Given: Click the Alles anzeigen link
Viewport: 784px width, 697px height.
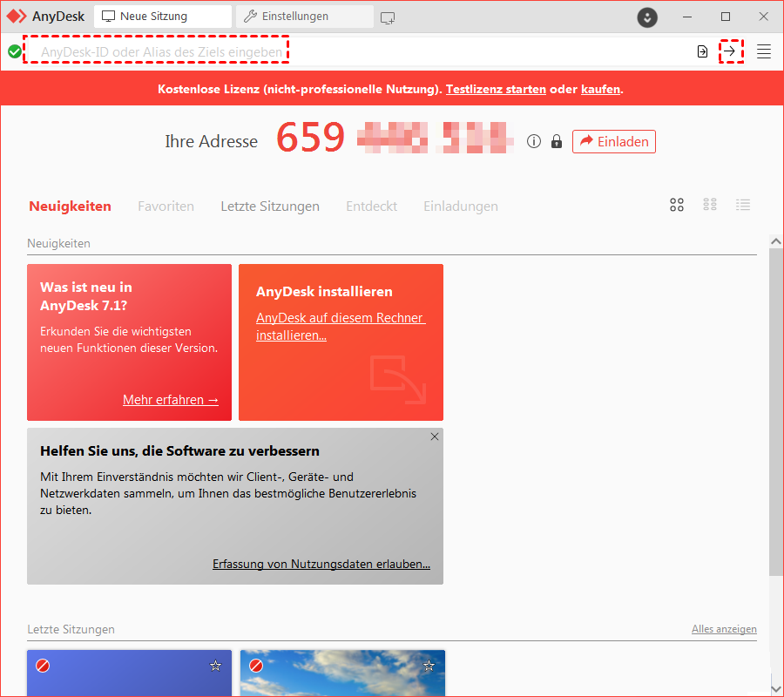Looking at the screenshot, I should 724,629.
